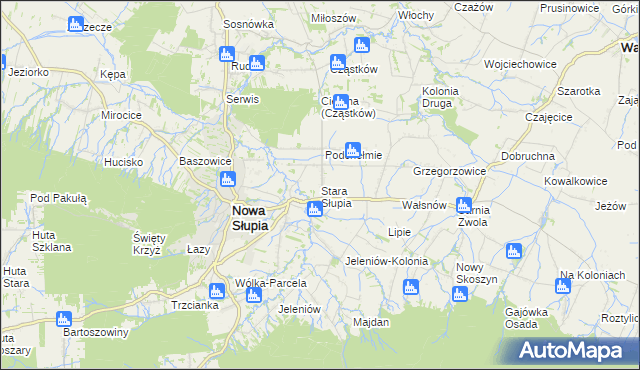Click the Nowa Słupia town label
The height and width of the screenshot is (370, 640).
click(250, 218)
